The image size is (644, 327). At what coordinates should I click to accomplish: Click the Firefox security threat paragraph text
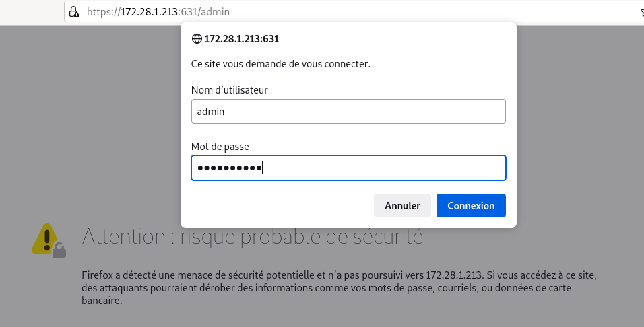[339, 287]
